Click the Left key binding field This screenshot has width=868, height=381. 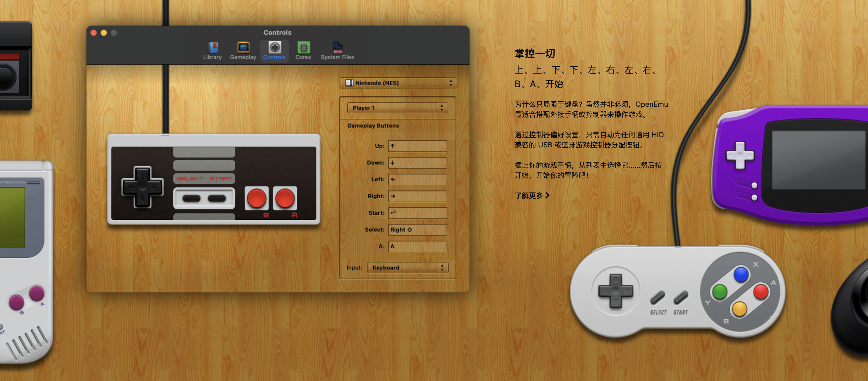418,179
